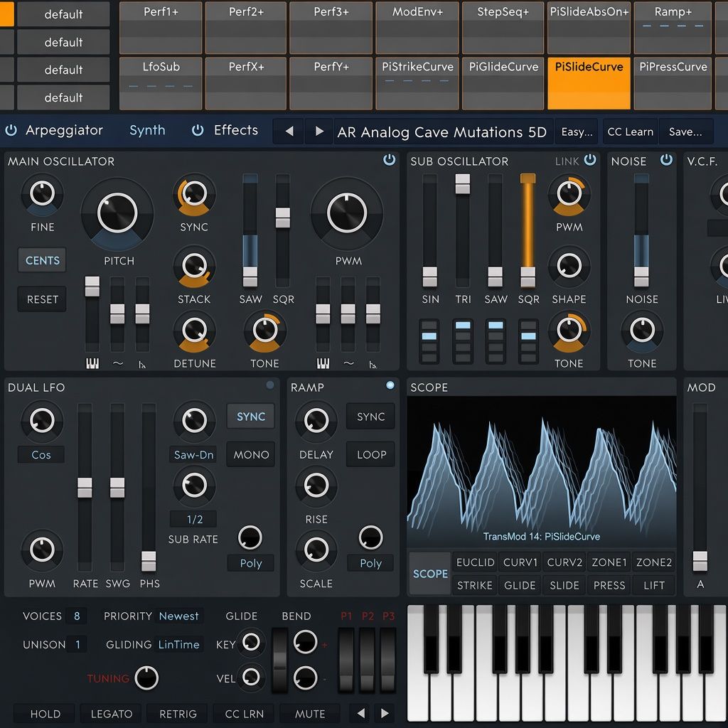Click the Dual LFO indicator dot
Screen dimensions: 728x728
coord(270,385)
